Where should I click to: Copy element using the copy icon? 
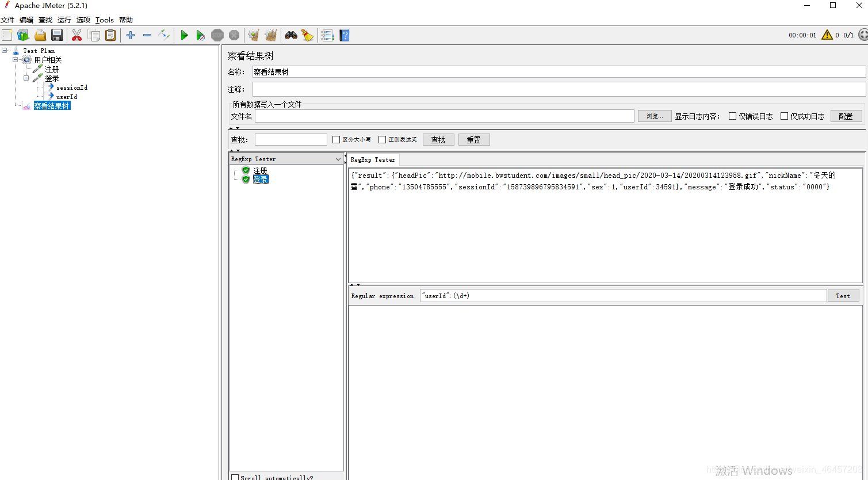(x=94, y=36)
